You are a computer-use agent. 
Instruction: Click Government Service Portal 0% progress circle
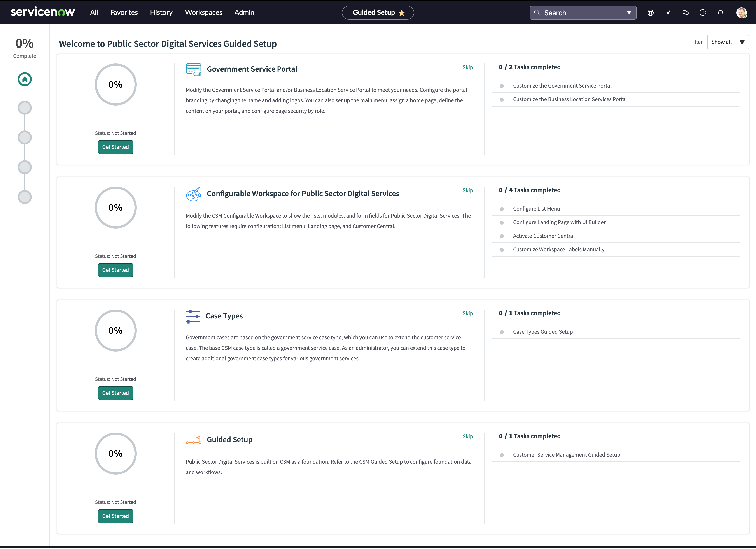pos(116,85)
